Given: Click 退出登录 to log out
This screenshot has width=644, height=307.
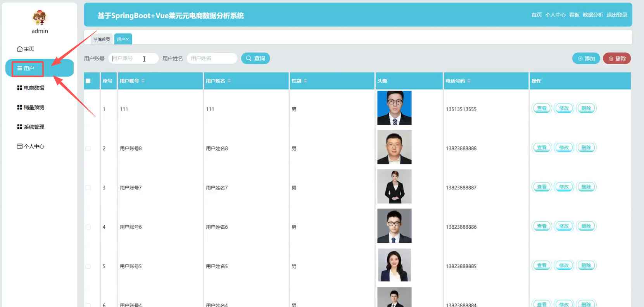Looking at the screenshot, I should (x=617, y=15).
